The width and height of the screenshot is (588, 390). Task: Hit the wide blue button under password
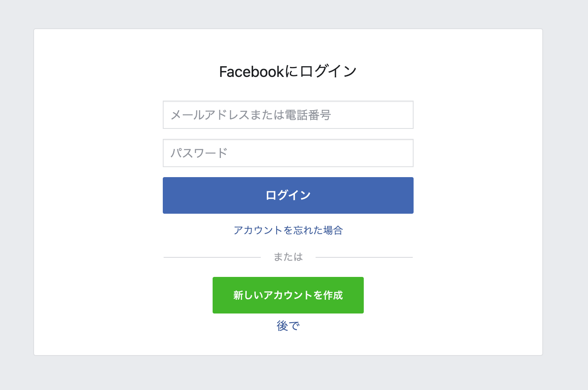tap(288, 195)
